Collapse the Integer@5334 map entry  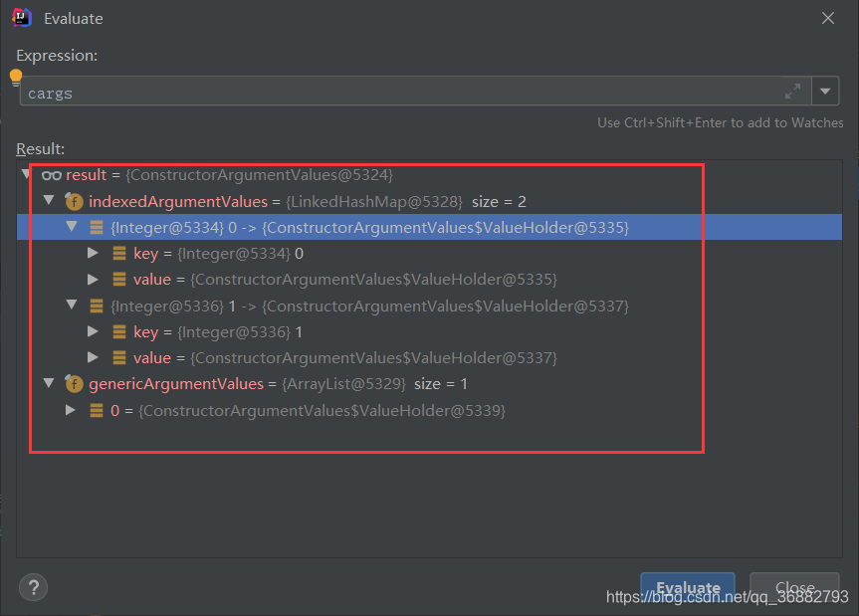[x=72, y=226]
